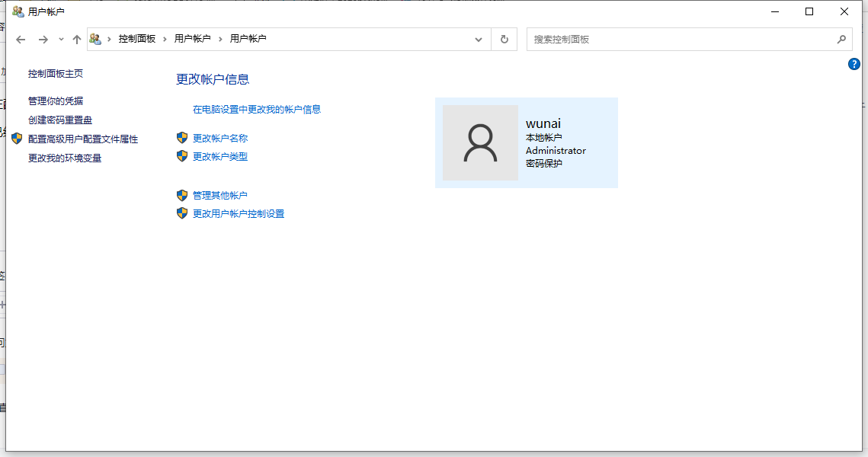The width and height of the screenshot is (868, 457).
Task: Click the wunai account avatar picture
Action: click(481, 142)
